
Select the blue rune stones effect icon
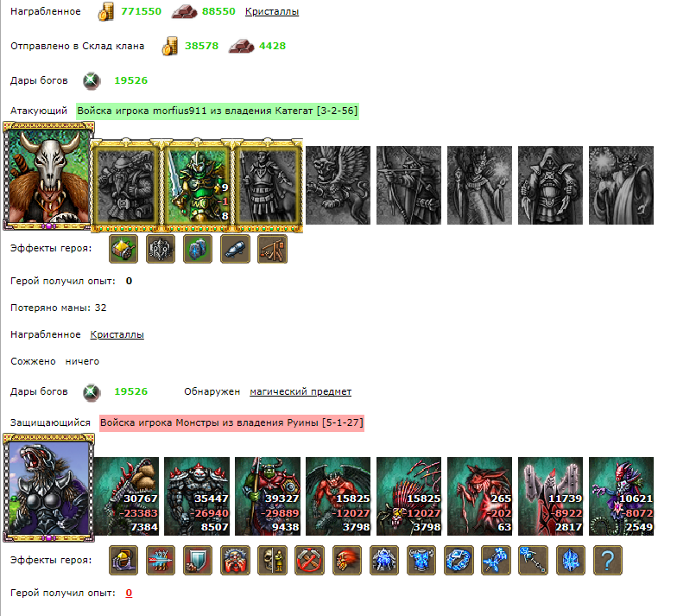(x=198, y=249)
